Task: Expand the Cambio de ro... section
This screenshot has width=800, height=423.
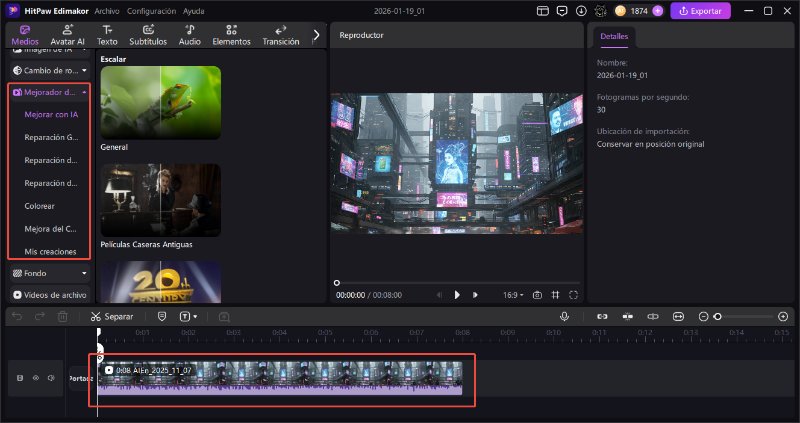Action: 49,70
